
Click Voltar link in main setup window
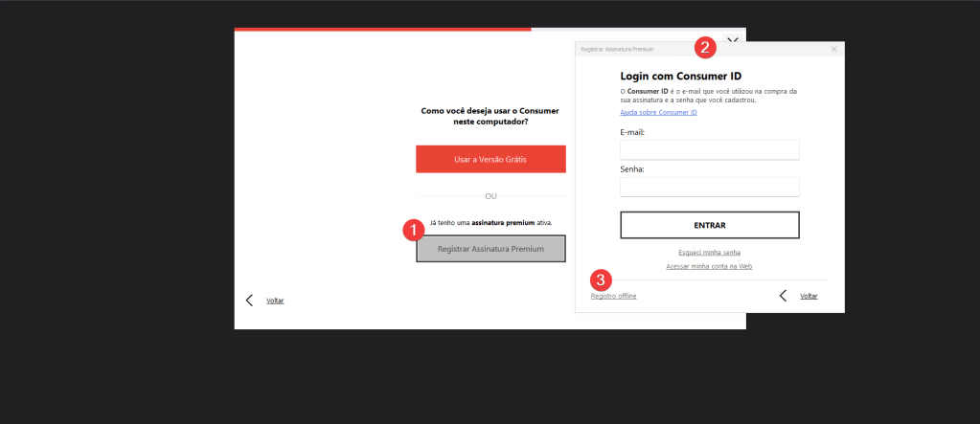coord(275,301)
